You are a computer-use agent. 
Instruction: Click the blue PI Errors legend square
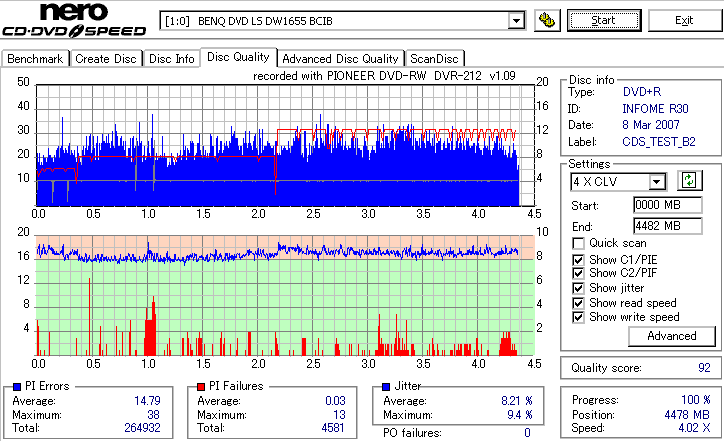pos(17,387)
